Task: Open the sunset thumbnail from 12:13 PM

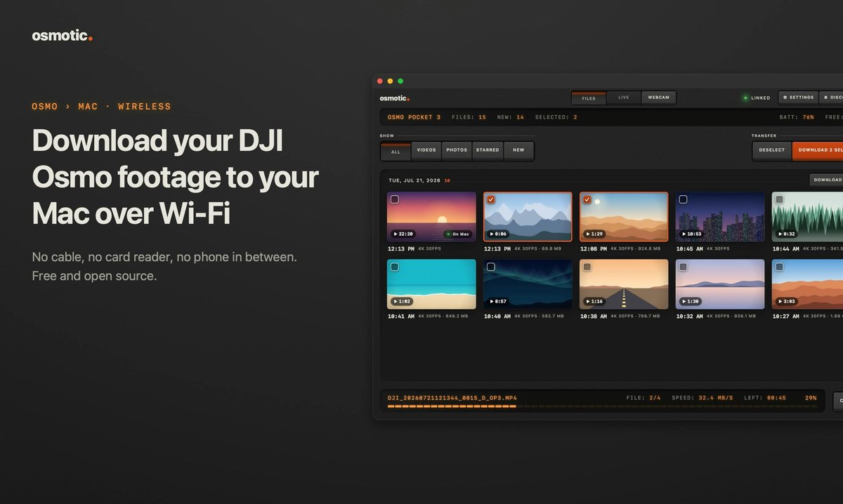Action: (431, 217)
